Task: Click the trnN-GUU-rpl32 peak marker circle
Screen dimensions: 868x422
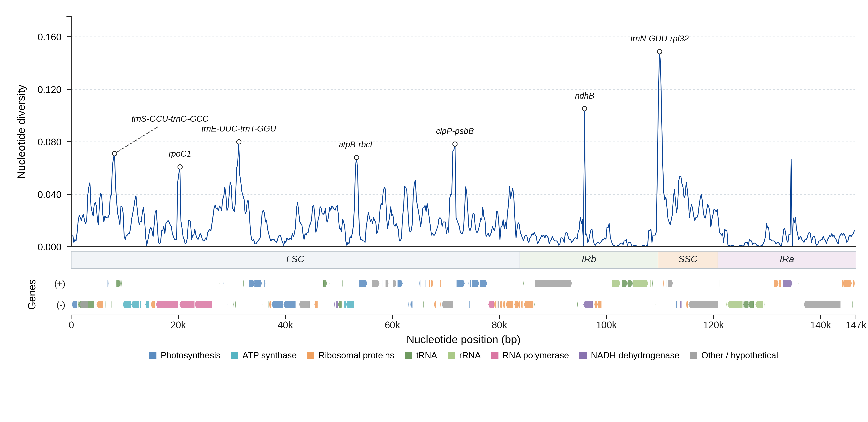Action: click(x=660, y=52)
